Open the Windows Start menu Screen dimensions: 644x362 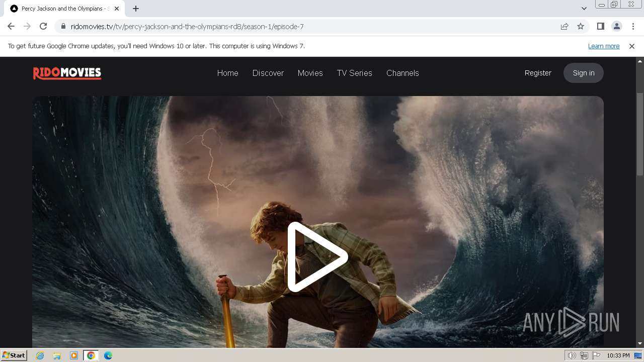click(14, 355)
